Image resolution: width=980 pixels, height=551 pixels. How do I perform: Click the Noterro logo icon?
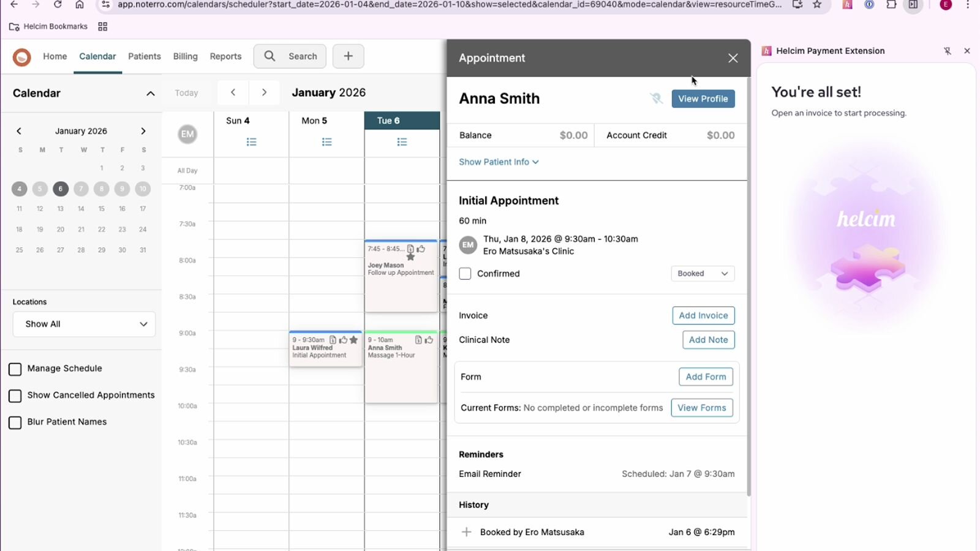[22, 57]
